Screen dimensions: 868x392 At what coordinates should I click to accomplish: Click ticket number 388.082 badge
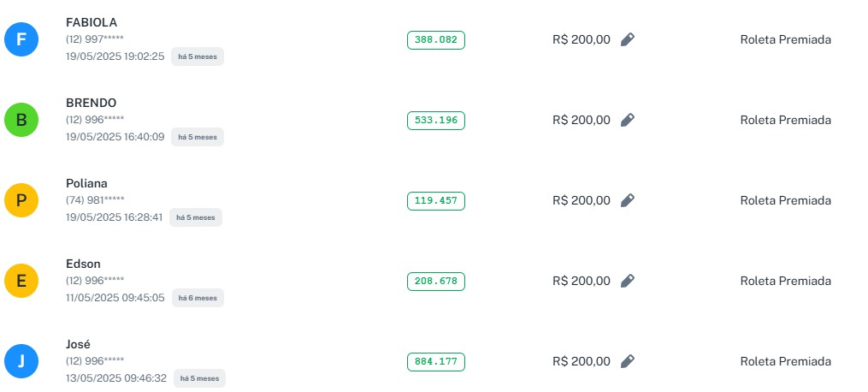point(436,39)
